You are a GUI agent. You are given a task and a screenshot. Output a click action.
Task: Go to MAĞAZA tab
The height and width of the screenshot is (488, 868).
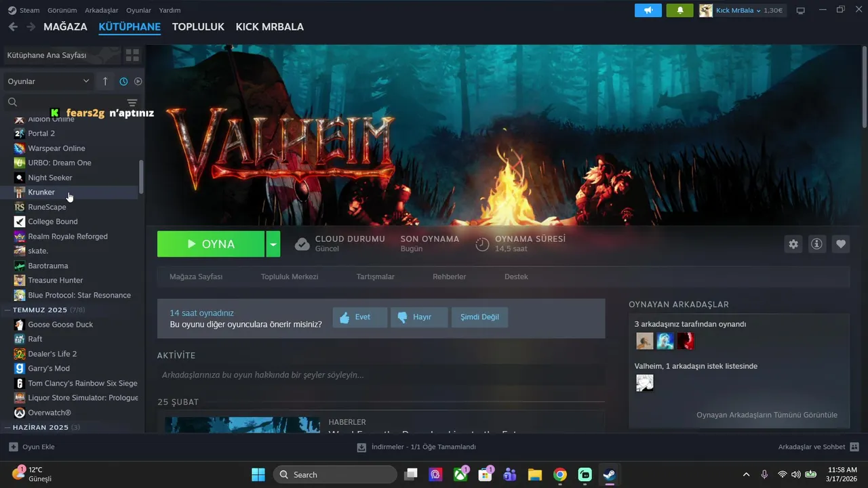click(x=65, y=26)
